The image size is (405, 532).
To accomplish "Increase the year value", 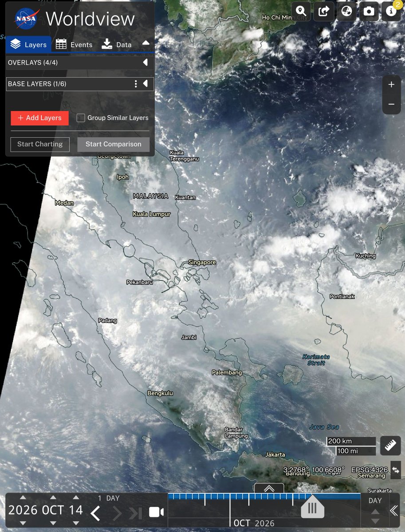I will click(x=23, y=497).
